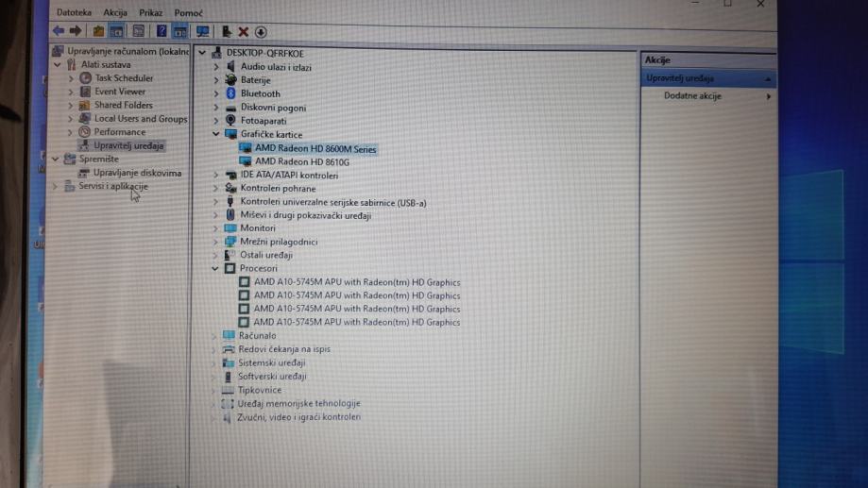Click the Mrežni prilagodnici network icon
This screenshot has width=868, height=488.
point(230,242)
